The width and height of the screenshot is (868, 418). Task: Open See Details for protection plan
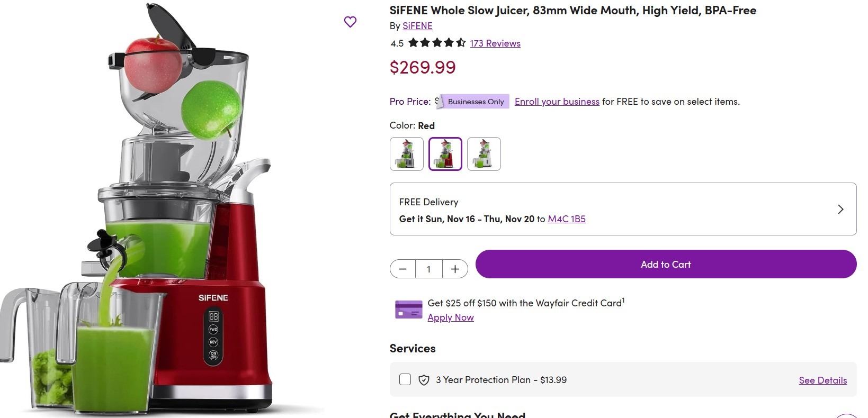coord(822,380)
